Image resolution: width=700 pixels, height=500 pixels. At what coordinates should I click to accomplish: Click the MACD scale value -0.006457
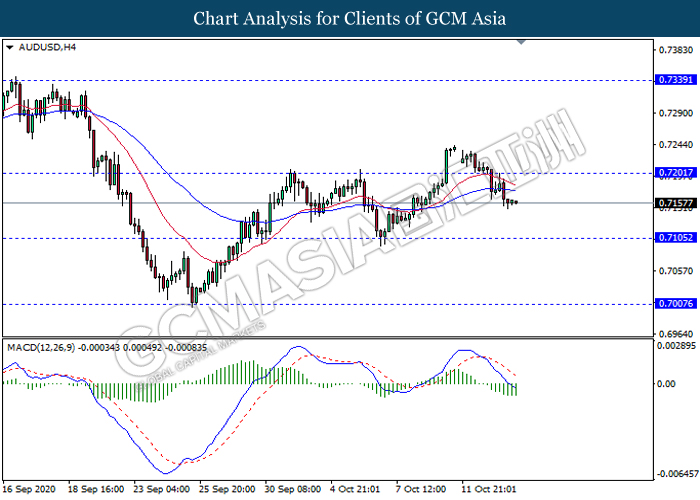point(676,473)
